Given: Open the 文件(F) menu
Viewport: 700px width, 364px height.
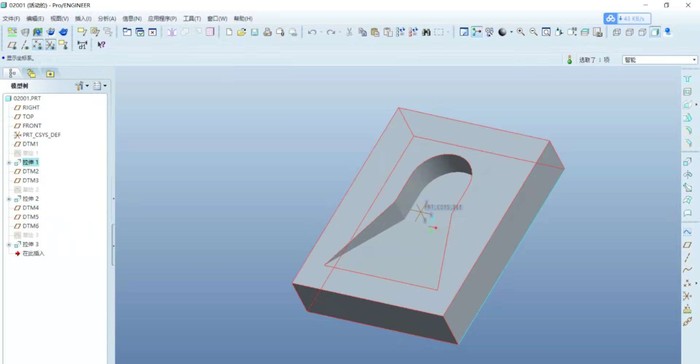Looking at the screenshot, I should click(x=11, y=19).
